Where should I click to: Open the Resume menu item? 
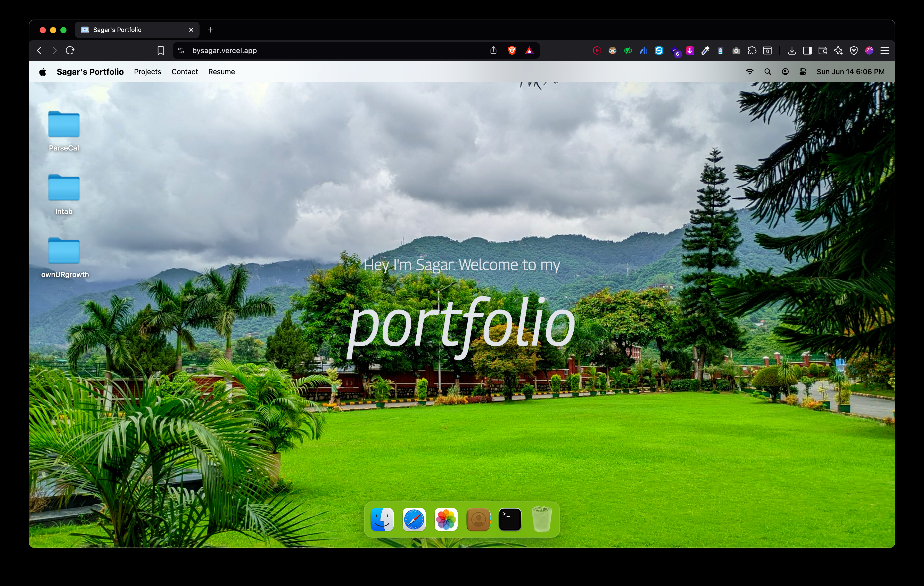221,72
